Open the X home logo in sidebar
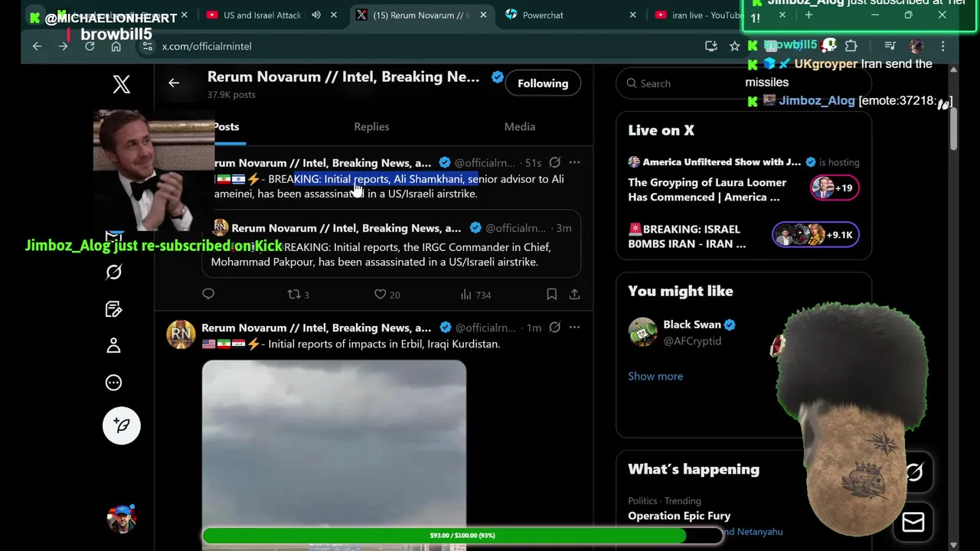The height and width of the screenshot is (551, 980). point(121,84)
